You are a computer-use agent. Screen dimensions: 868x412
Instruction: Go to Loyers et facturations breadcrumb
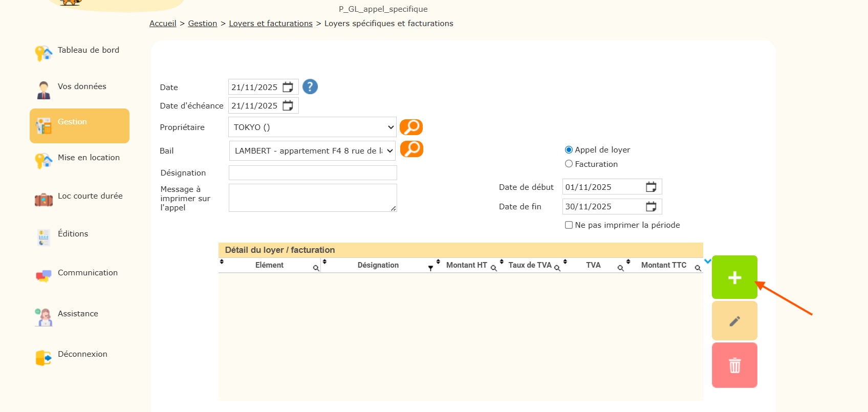[x=270, y=24]
